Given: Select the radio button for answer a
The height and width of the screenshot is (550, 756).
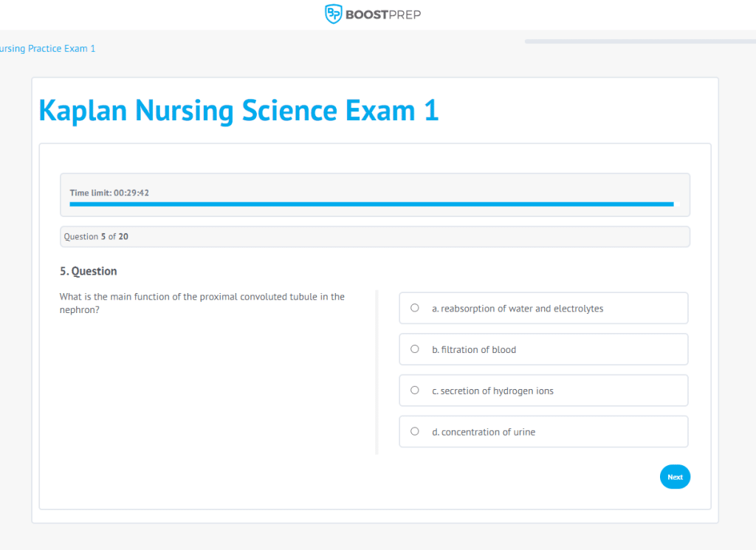Looking at the screenshot, I should (414, 308).
